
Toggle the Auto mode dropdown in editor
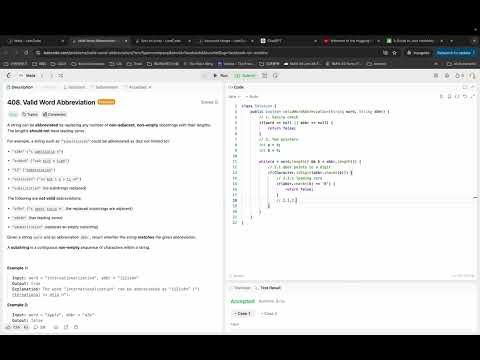[x=252, y=97]
